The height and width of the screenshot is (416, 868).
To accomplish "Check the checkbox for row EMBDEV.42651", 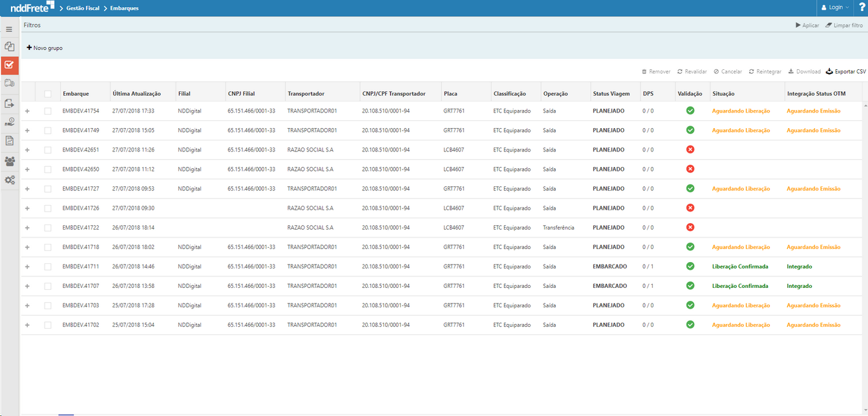I will click(48, 149).
